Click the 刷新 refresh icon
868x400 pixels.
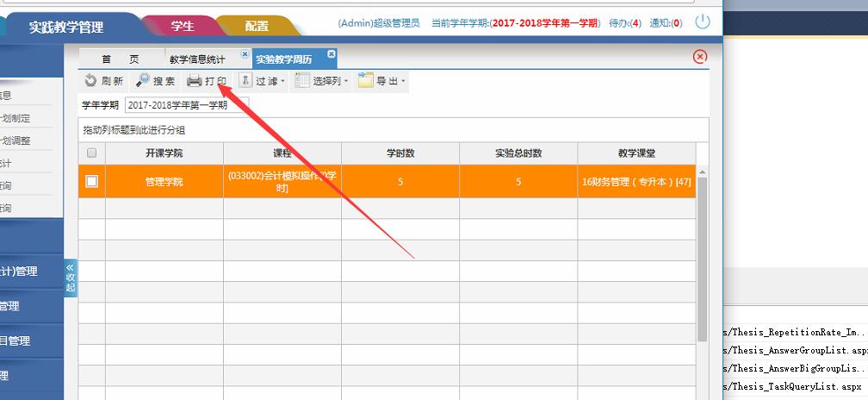tap(90, 81)
